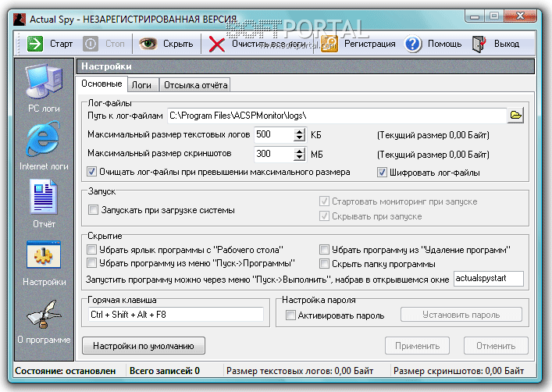Switch to the Логи tab
The height and width of the screenshot is (392, 552).
[141, 85]
